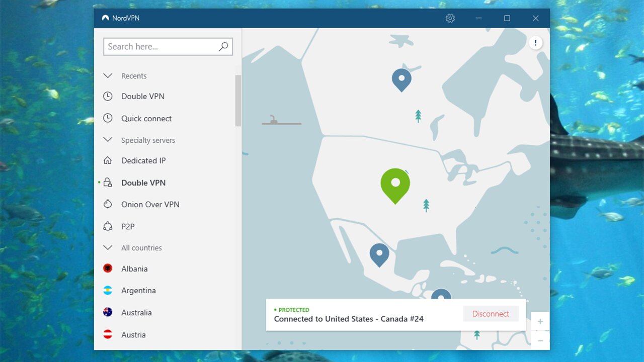Click the magnifier search icon
The image size is (644, 362).
tap(223, 47)
